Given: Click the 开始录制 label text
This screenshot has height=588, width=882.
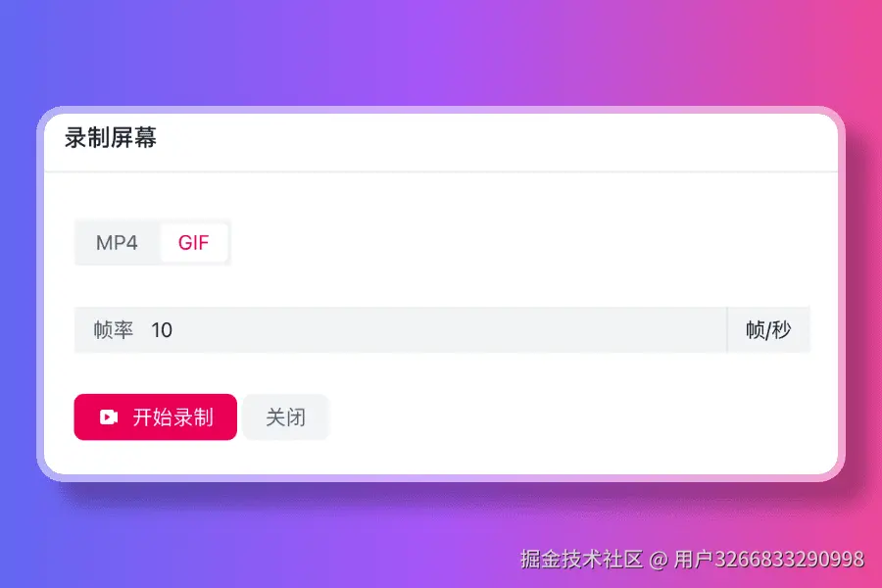Looking at the screenshot, I should click(x=173, y=416).
